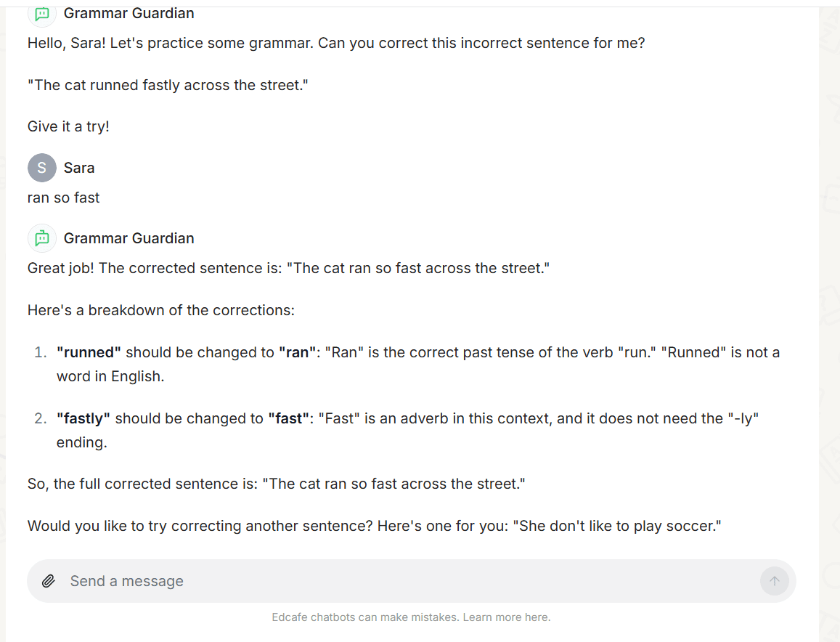
Task: Click the sentence The cat runned fastly
Action: click(x=168, y=85)
